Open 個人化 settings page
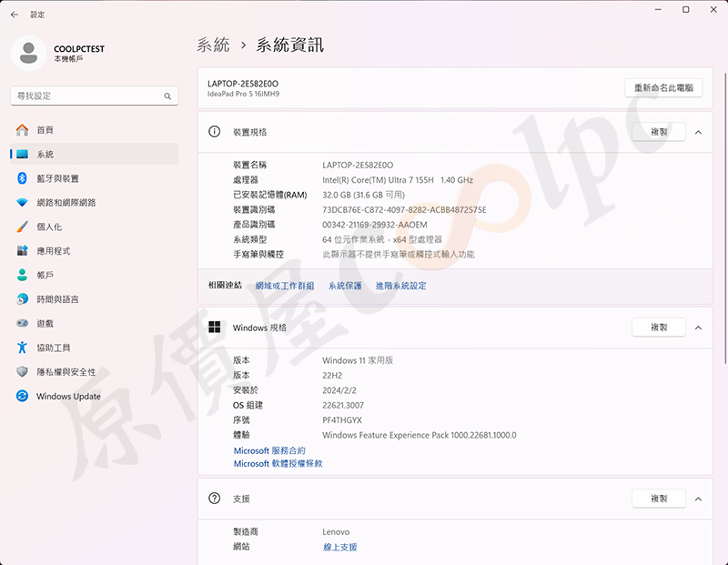The image size is (728, 565). coord(95,227)
